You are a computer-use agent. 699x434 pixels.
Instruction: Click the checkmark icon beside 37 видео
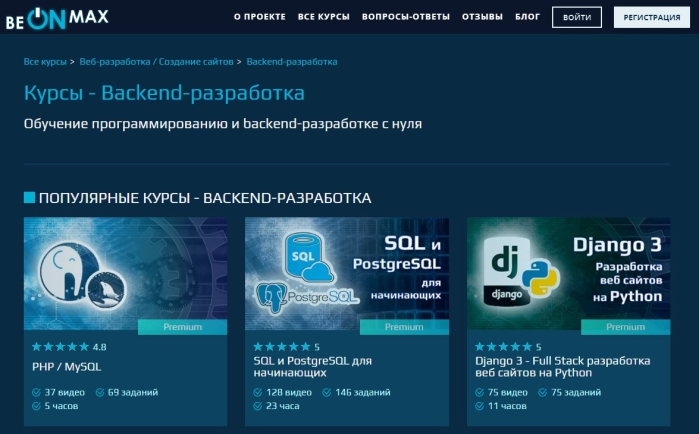pos(37,393)
